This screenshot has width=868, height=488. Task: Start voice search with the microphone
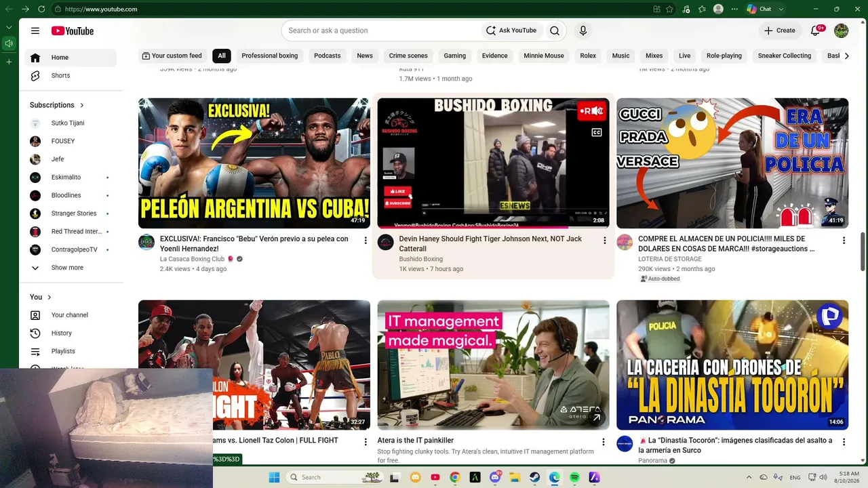[583, 30]
